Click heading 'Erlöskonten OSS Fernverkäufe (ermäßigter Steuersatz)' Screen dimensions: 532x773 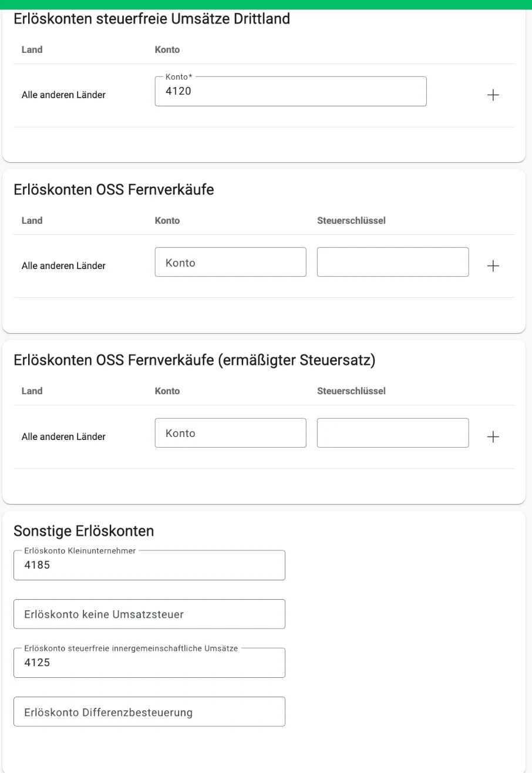[194, 360]
